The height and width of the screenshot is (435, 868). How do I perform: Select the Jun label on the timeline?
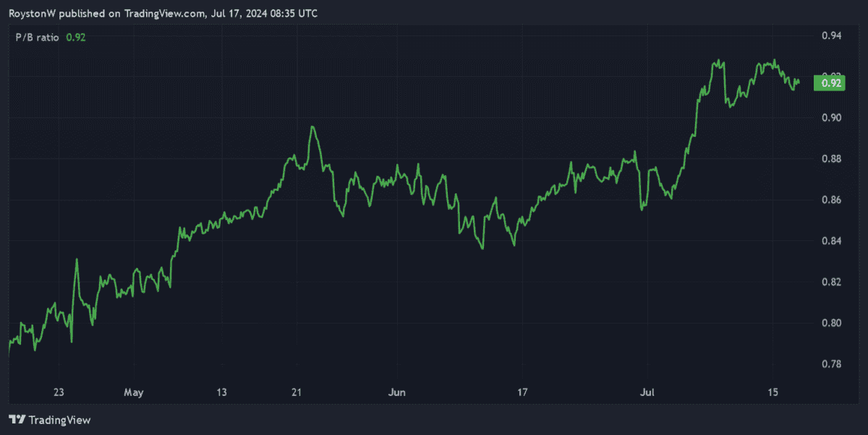(396, 392)
